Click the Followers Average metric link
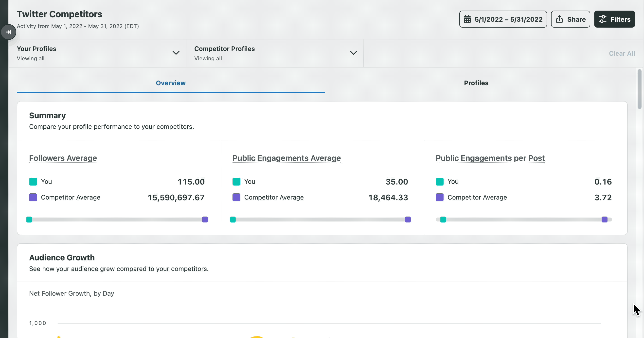644x338 pixels. pos(63,158)
